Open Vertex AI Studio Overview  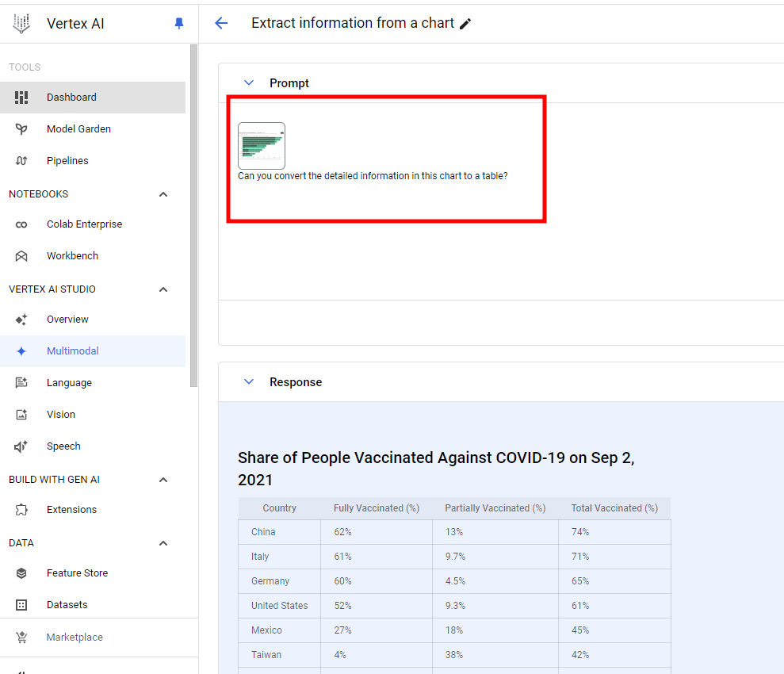[x=93, y=320]
